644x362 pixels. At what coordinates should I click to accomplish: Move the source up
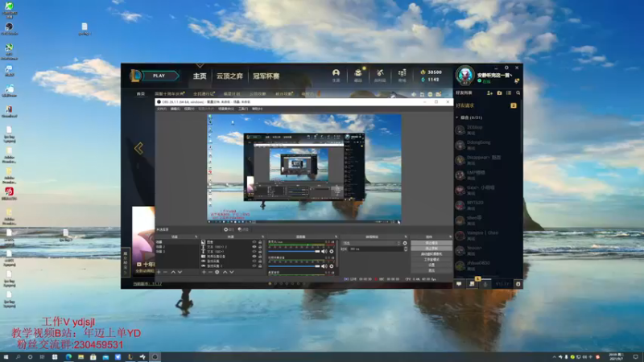point(225,272)
